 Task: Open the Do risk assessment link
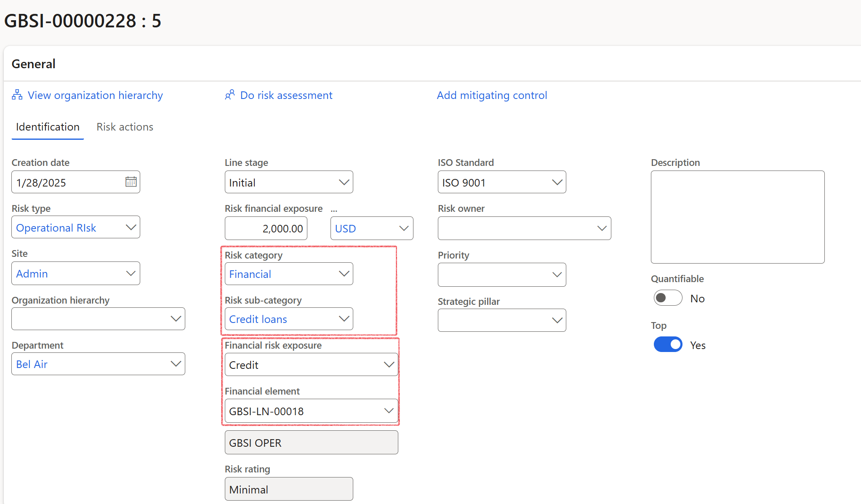(286, 95)
